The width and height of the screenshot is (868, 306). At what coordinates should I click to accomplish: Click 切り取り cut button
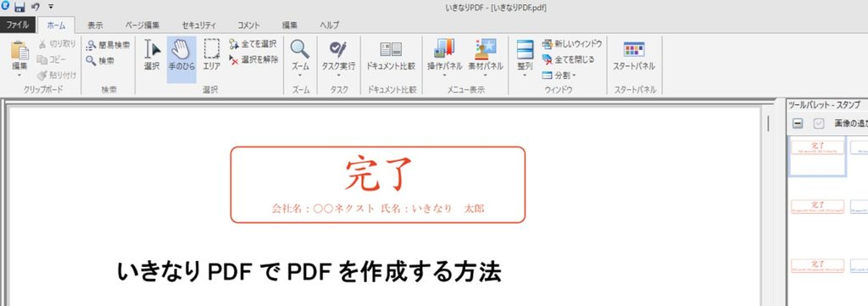[57, 44]
